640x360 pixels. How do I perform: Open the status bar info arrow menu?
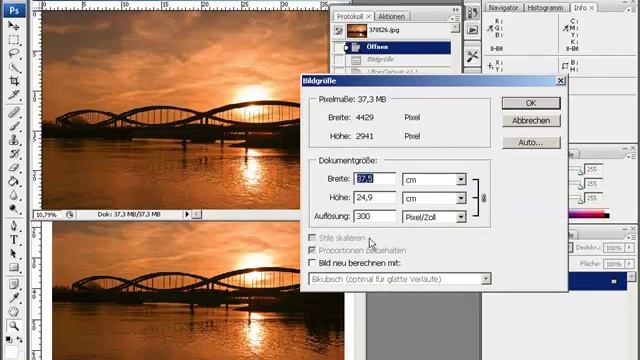tap(187, 214)
